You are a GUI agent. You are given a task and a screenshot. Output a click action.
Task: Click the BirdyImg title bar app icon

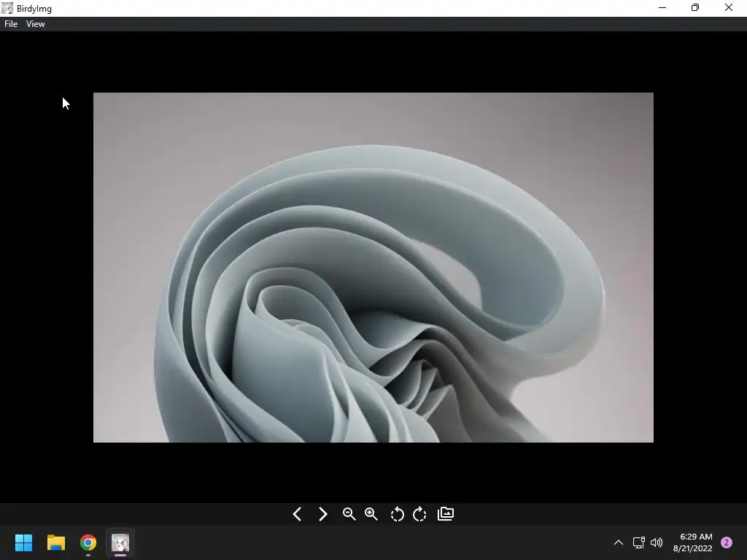coord(7,8)
